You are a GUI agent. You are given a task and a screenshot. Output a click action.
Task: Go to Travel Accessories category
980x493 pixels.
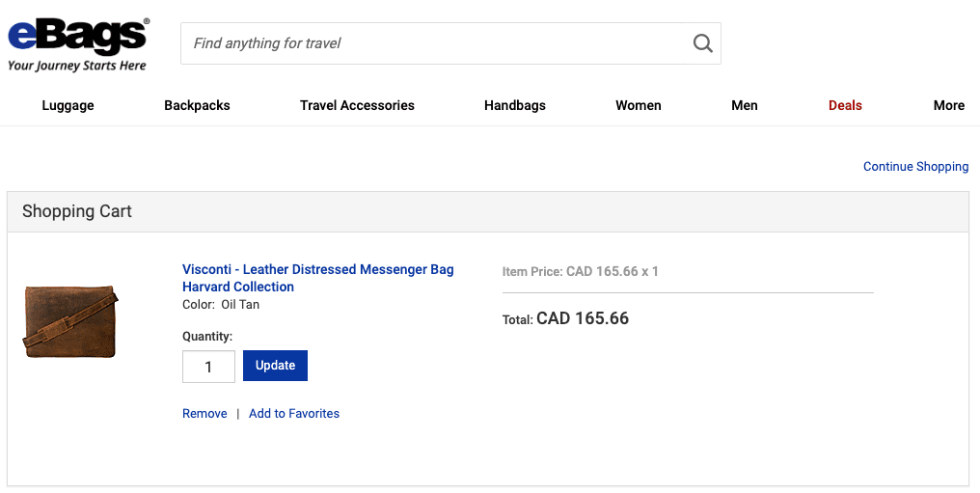click(x=357, y=105)
